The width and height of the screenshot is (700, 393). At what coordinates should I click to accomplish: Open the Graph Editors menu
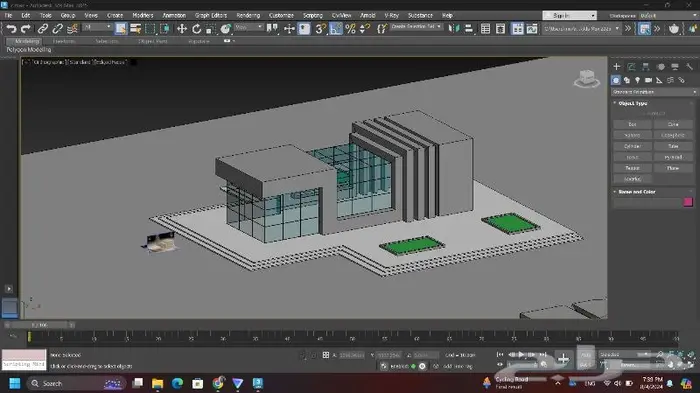click(x=211, y=15)
